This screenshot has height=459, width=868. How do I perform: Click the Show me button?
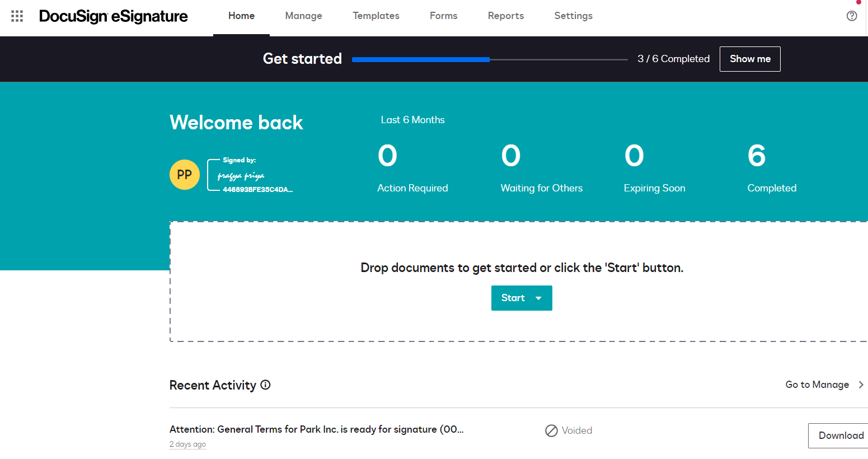750,59
